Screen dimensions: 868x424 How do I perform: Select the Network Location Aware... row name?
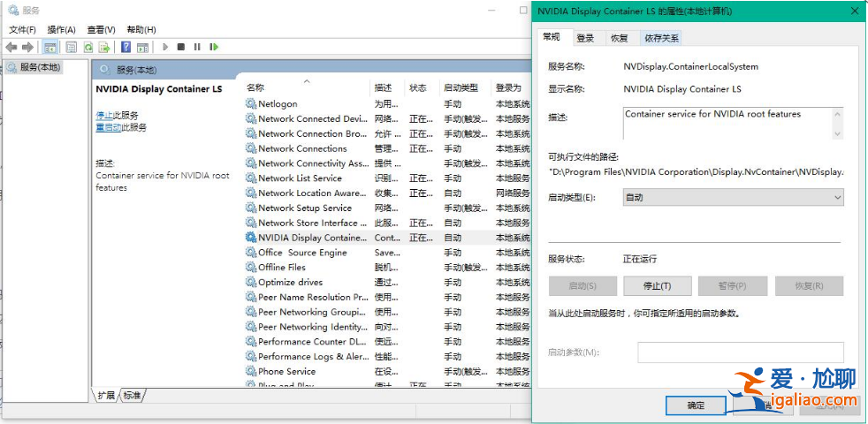312,193
